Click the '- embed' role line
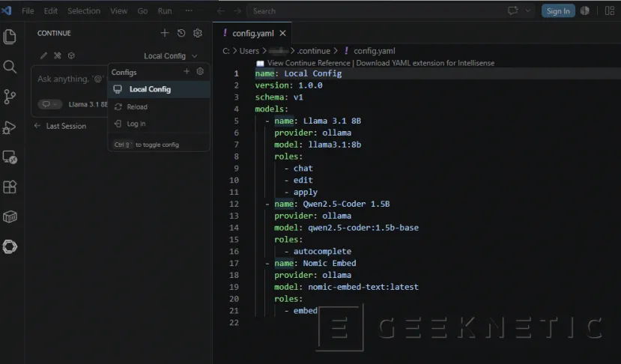 click(300, 311)
